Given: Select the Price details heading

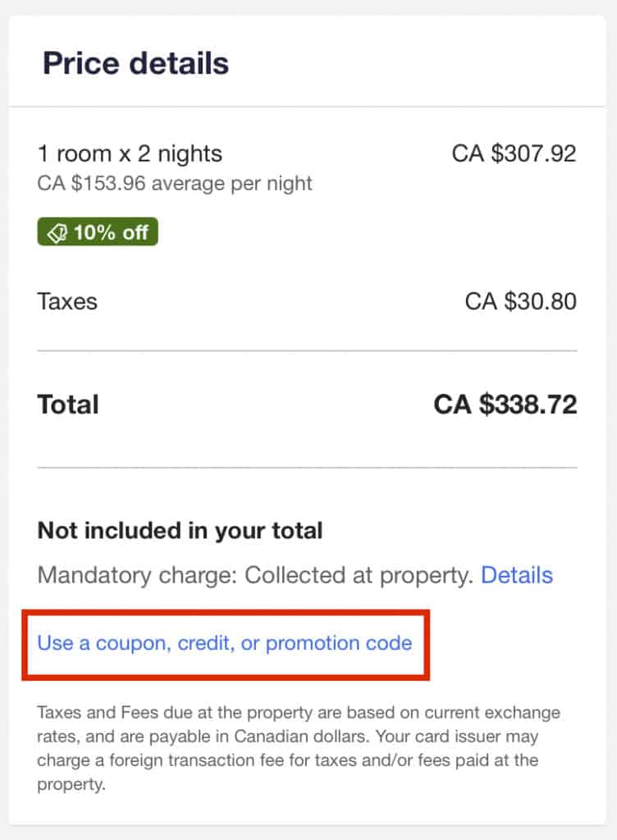Looking at the screenshot, I should click(x=135, y=62).
